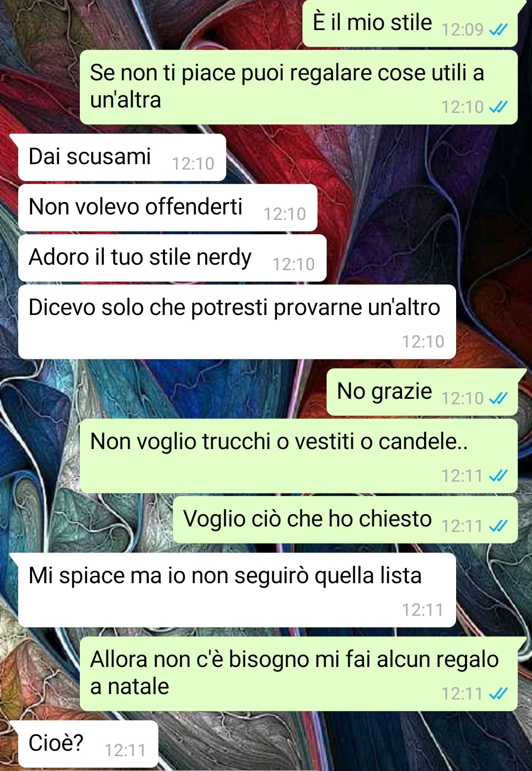Screen dimensions: 532x771
Task: Select the 'Cioè?' message bubble
Action: coord(88,744)
